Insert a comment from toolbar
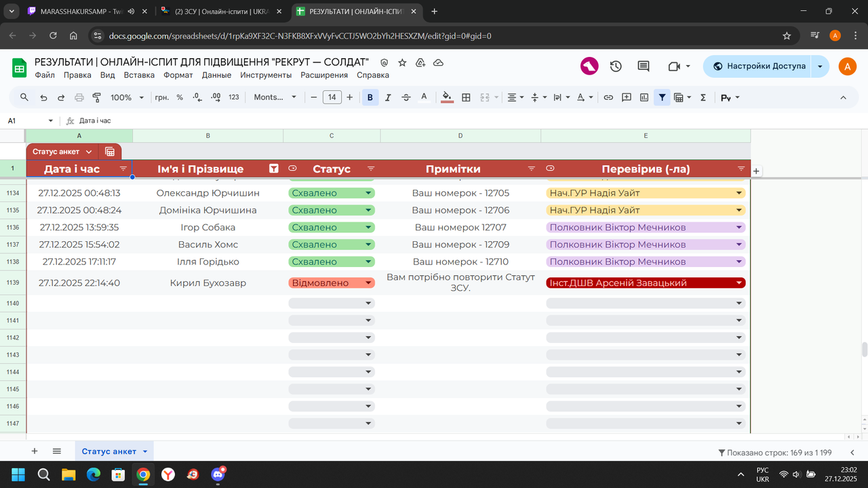 (x=627, y=98)
